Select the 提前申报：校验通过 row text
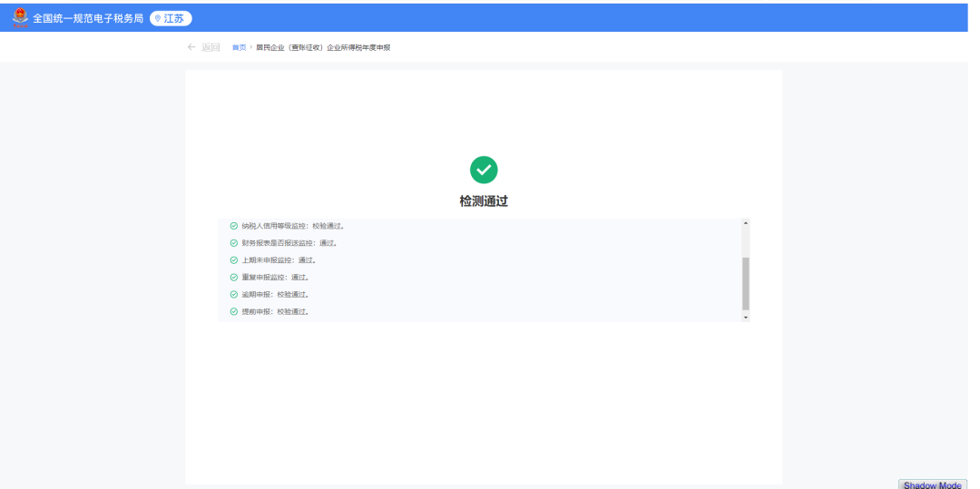The image size is (980, 489). [x=276, y=312]
